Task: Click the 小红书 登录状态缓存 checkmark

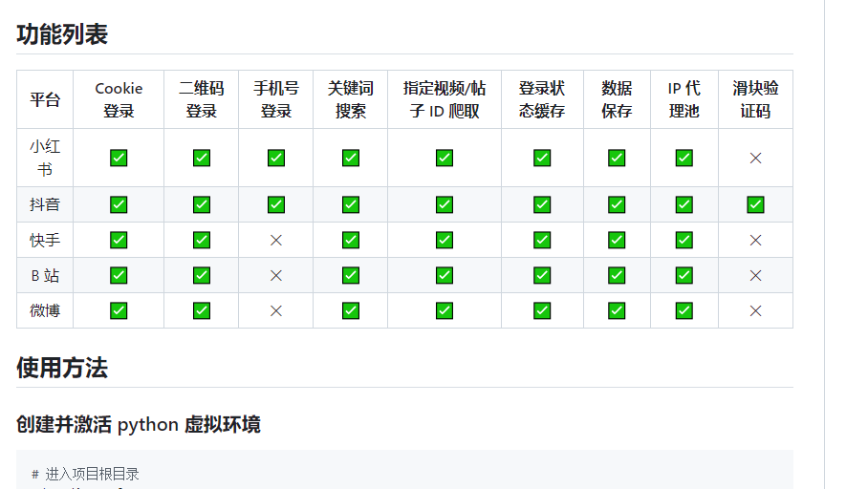Action: click(x=542, y=158)
